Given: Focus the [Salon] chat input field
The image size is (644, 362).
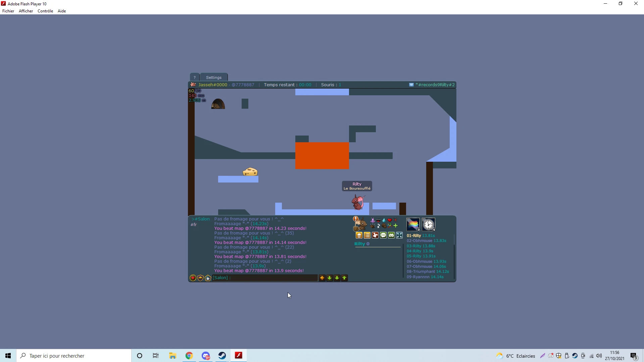Looking at the screenshot, I should pyautogui.click(x=265, y=278).
